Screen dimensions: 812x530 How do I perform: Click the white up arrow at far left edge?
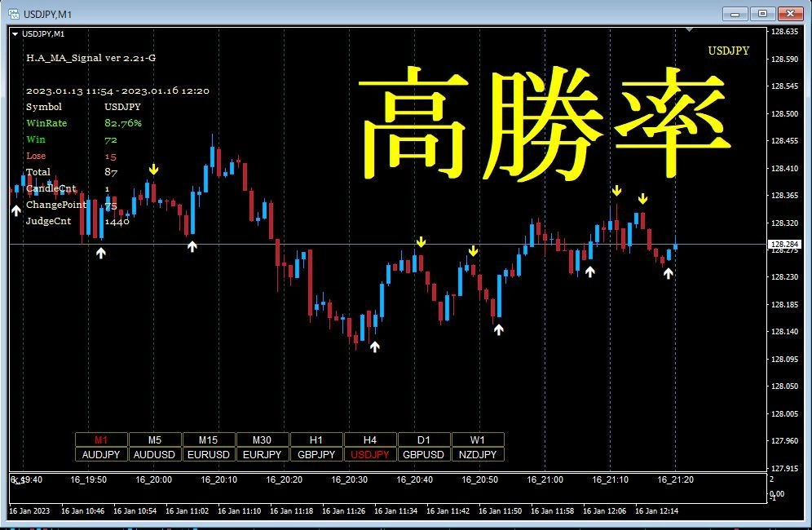15,210
